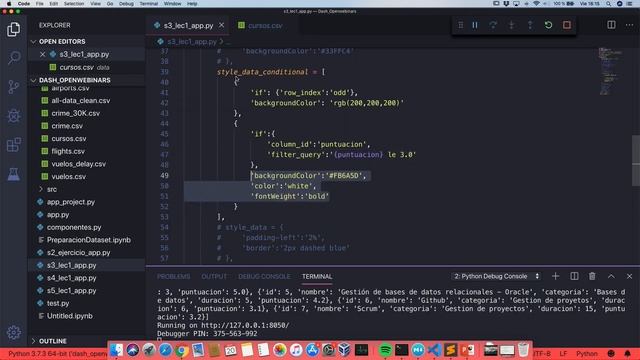This screenshot has height=360, width=640.
Task: Open the Manage gear settings icon
Action: (13, 332)
